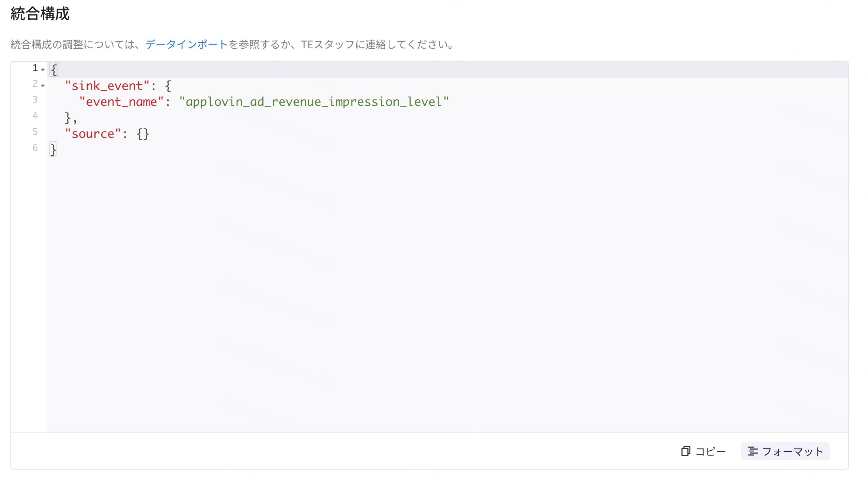Viewport: 868px width, 483px height.
Task: Click the opening brace on line 1
Action: pos(54,70)
